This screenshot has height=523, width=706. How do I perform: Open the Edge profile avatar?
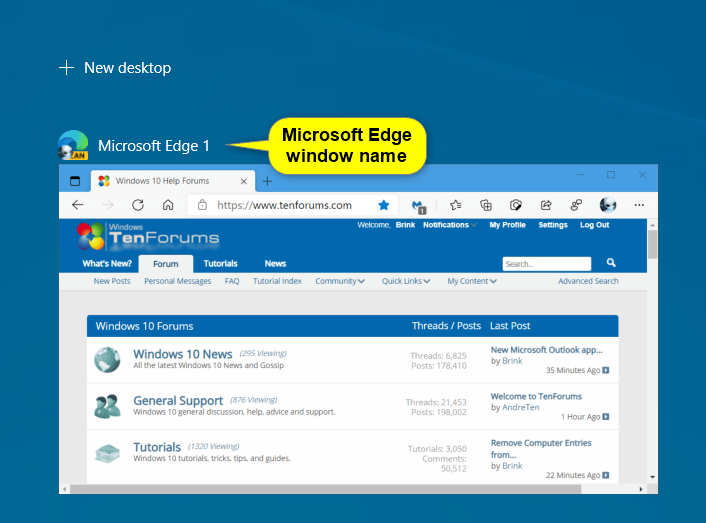point(608,205)
